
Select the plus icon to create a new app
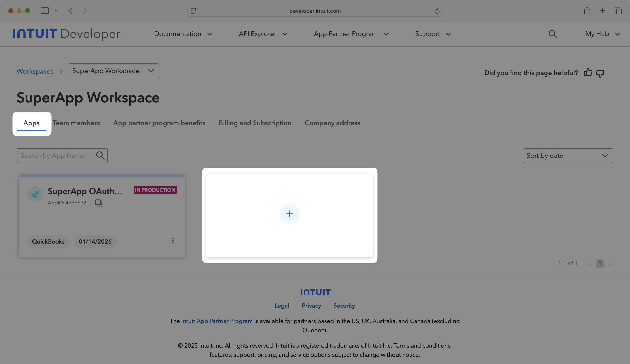click(x=289, y=214)
